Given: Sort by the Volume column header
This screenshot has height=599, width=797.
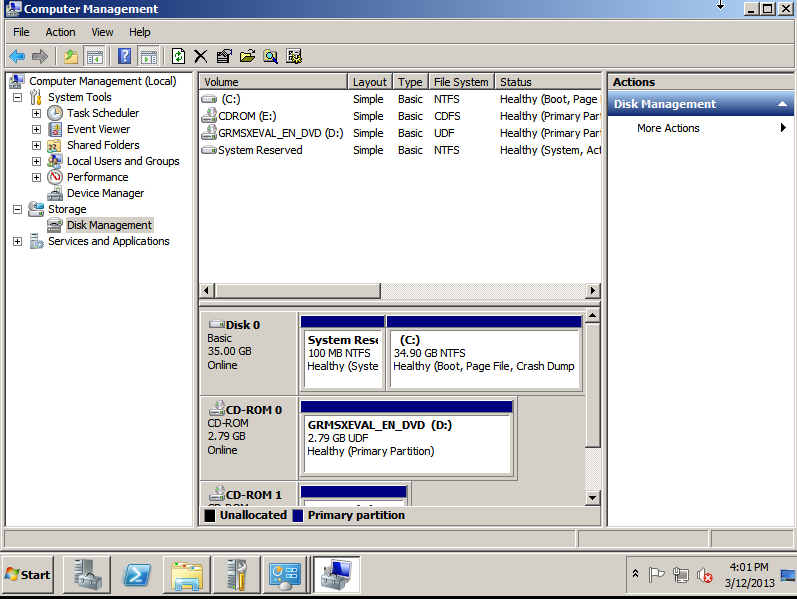Looking at the screenshot, I should tap(273, 82).
